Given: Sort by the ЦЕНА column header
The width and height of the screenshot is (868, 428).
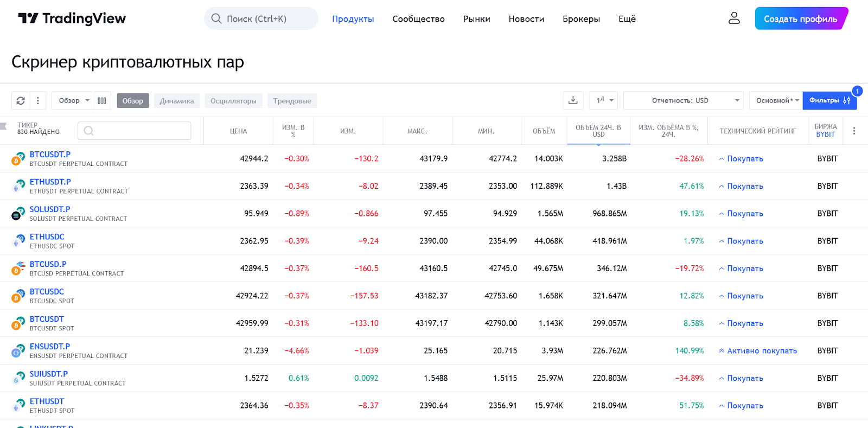Looking at the screenshot, I should 238,131.
